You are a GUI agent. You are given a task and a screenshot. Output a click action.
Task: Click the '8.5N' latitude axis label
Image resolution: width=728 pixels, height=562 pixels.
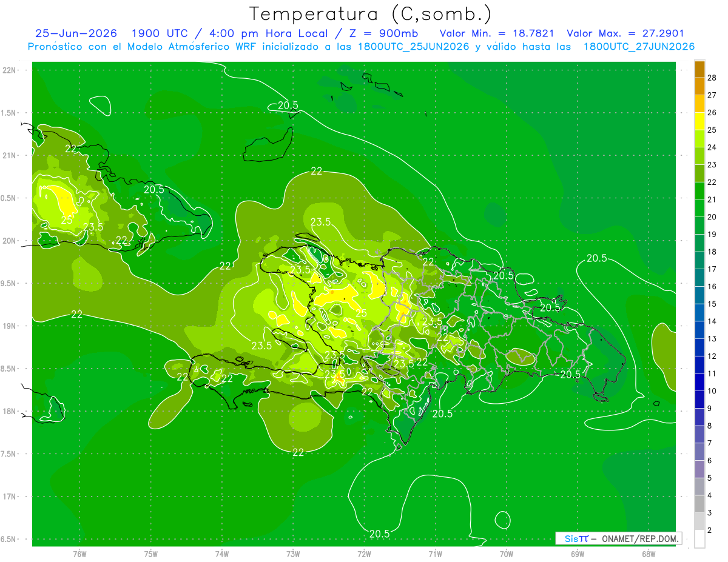point(9,369)
